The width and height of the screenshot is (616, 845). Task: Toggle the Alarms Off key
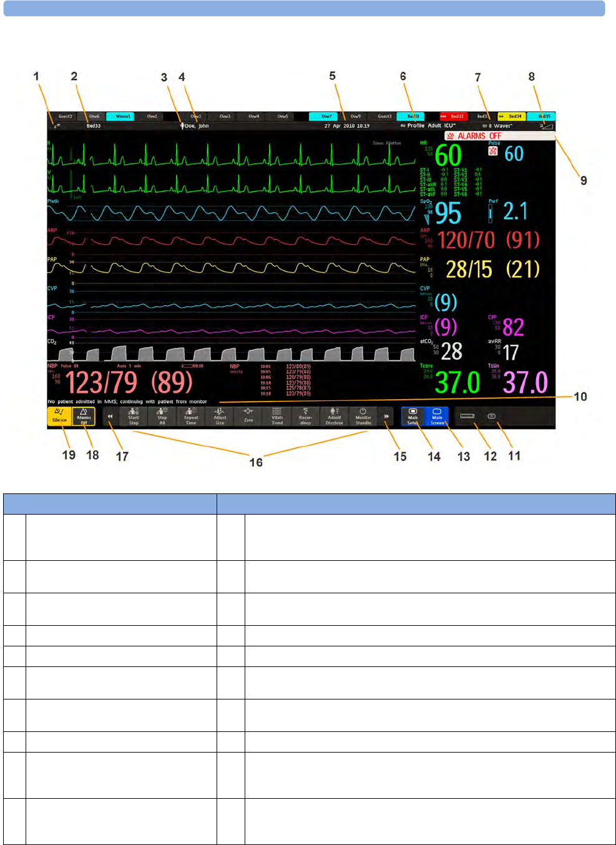84,417
